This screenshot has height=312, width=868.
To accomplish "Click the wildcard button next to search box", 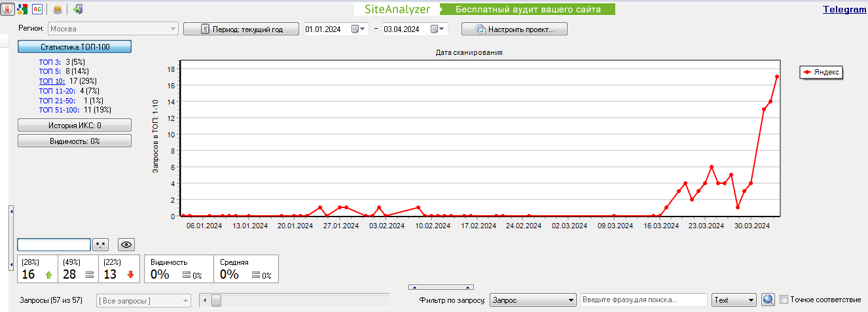I will click(100, 245).
